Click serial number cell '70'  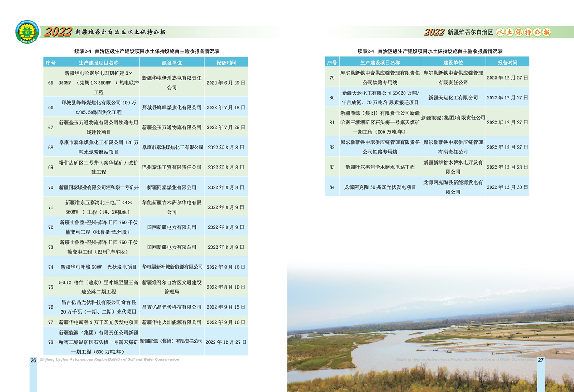pos(50,187)
